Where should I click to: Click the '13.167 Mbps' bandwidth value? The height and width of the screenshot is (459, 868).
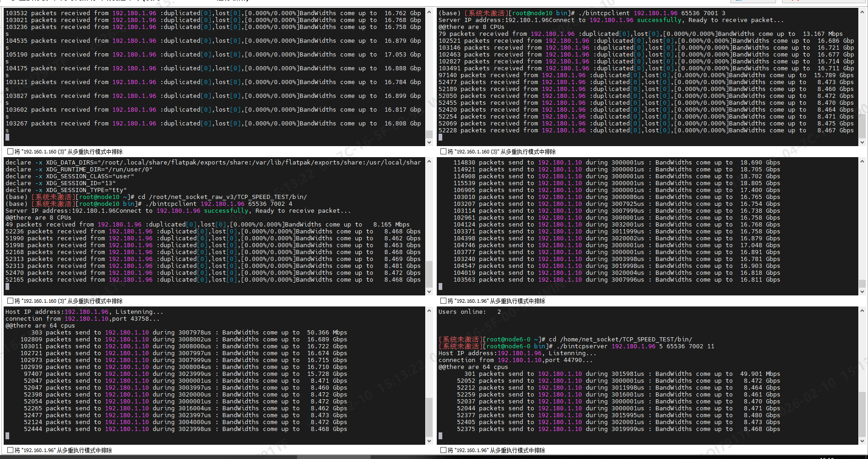point(823,34)
